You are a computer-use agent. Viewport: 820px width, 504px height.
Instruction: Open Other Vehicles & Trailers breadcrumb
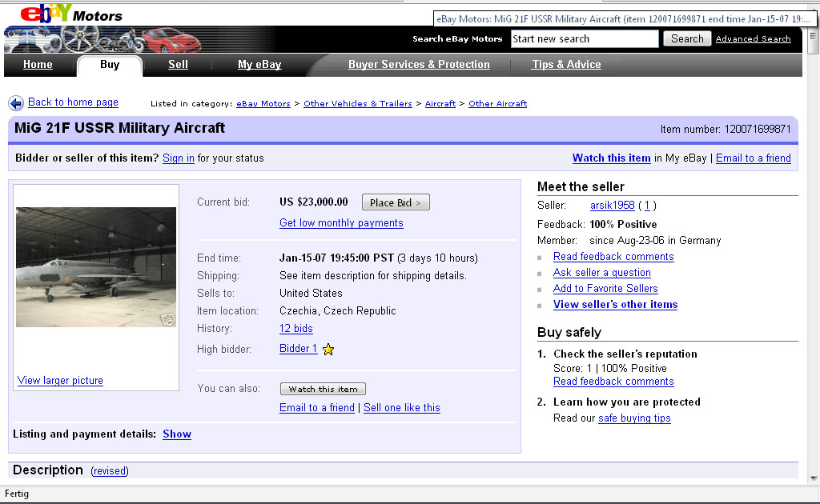click(358, 103)
